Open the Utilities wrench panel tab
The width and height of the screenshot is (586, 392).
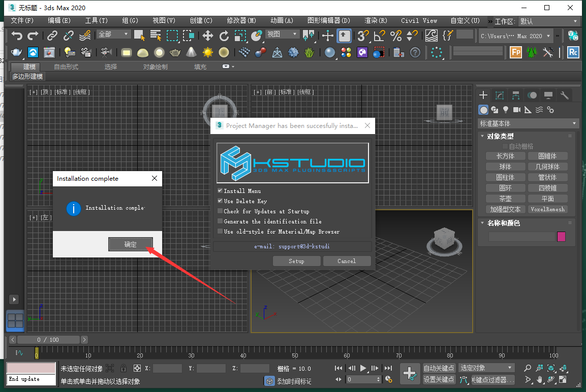[x=565, y=95]
